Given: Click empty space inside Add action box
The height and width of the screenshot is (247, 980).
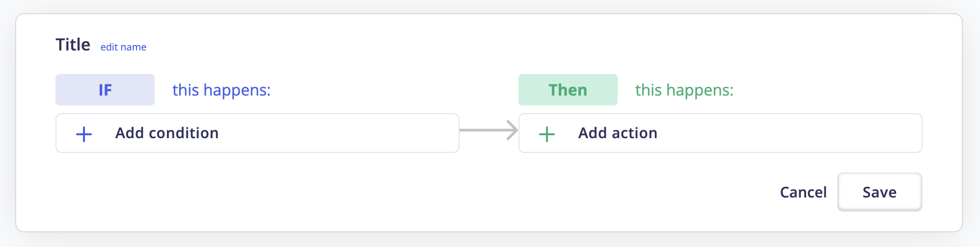Looking at the screenshot, I should (x=795, y=133).
